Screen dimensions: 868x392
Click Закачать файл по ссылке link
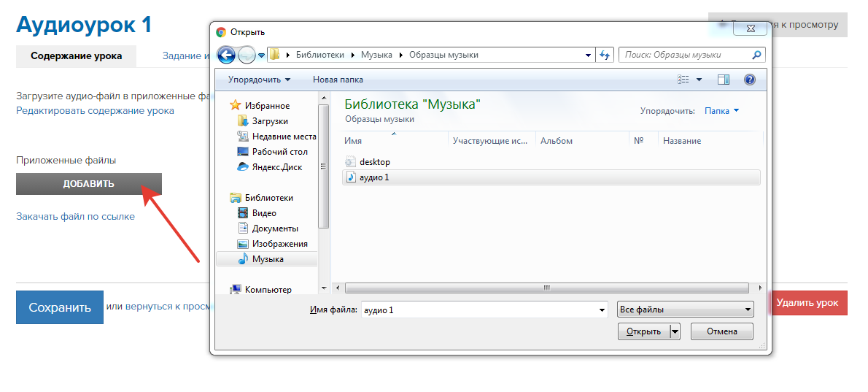click(x=75, y=216)
